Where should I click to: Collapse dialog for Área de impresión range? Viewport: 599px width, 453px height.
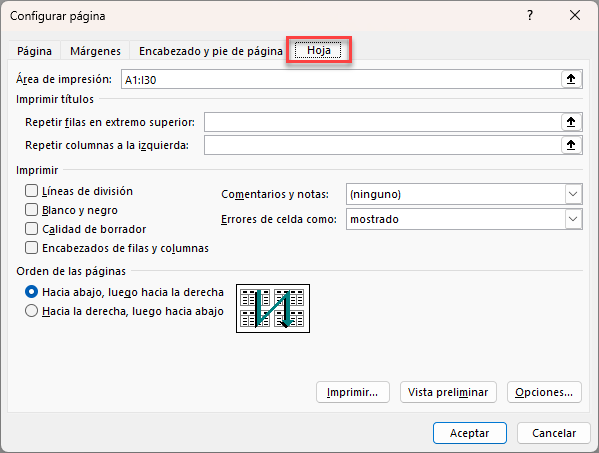point(571,79)
